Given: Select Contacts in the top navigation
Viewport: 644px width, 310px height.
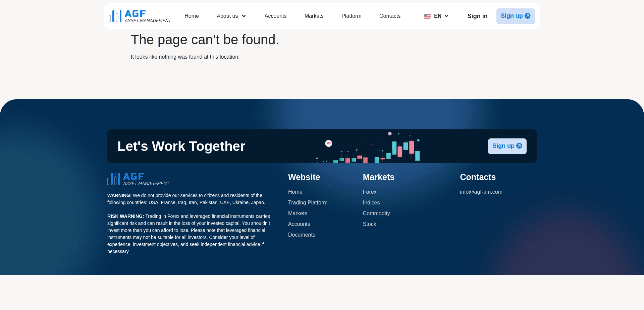Looking at the screenshot, I should pyautogui.click(x=390, y=16).
